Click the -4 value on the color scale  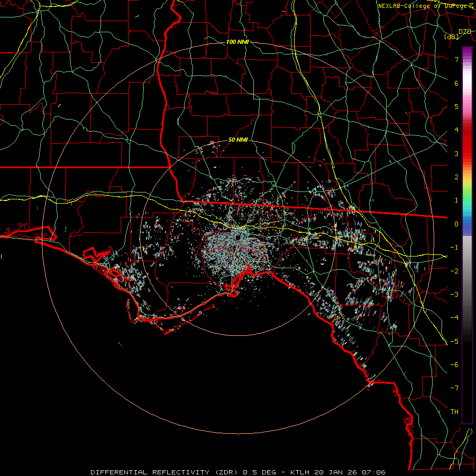[x=454, y=317]
